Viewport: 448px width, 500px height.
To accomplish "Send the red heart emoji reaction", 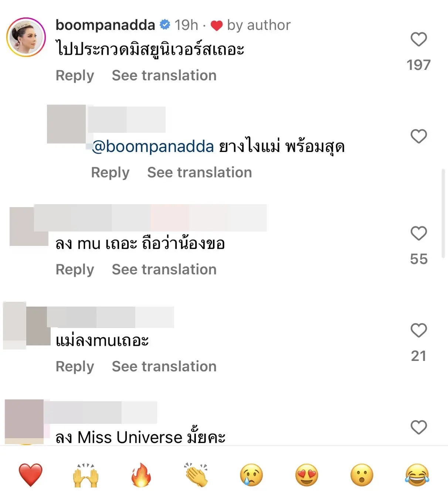I will click(x=31, y=475).
